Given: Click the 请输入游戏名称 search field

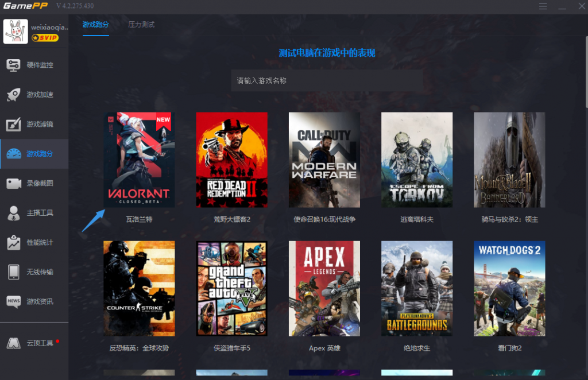Looking at the screenshot, I should click(x=327, y=80).
